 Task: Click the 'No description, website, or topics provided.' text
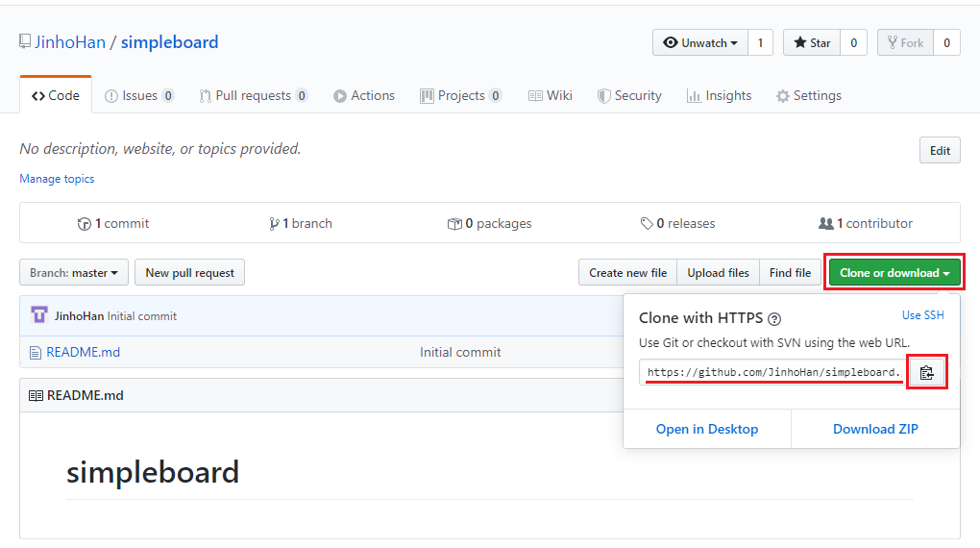[160, 149]
